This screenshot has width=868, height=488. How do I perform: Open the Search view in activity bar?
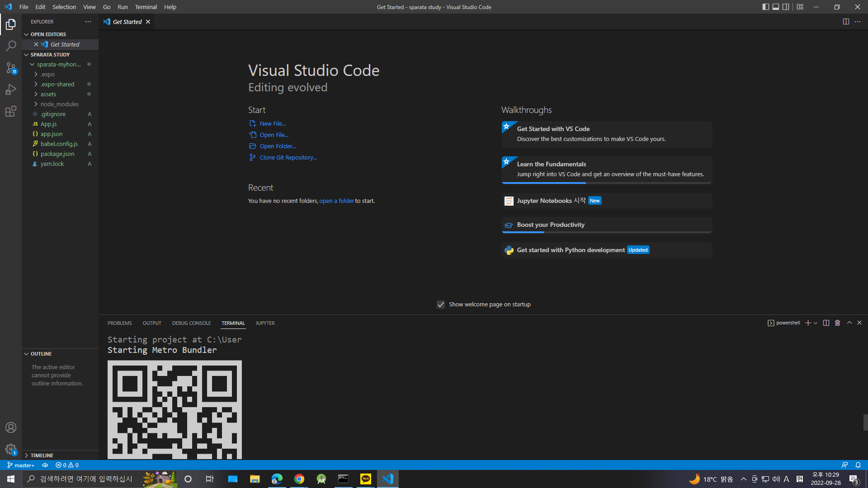pos(11,46)
